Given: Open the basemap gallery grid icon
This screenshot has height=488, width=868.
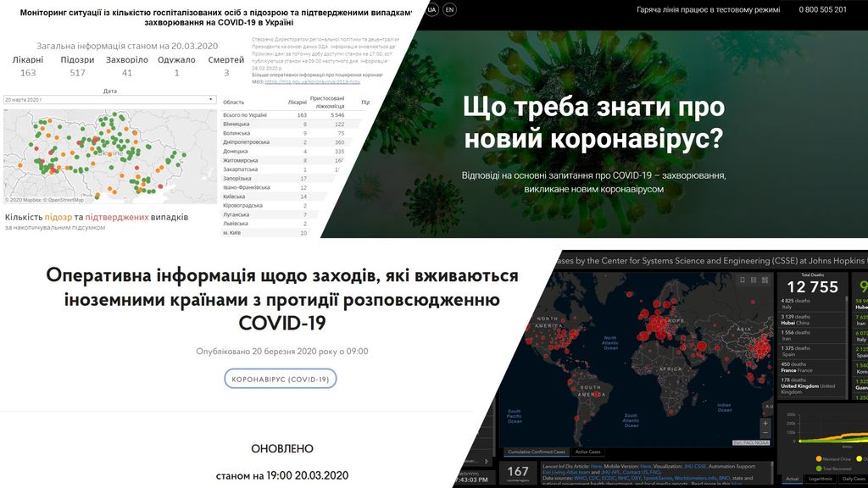Looking at the screenshot, I should click(765, 280).
